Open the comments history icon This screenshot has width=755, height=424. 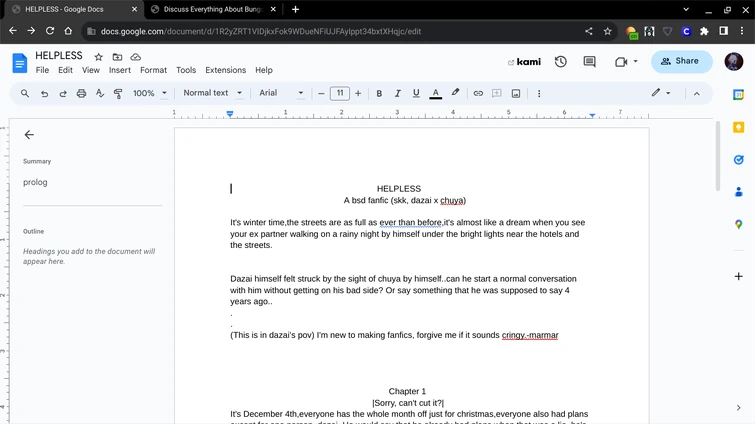(x=589, y=61)
